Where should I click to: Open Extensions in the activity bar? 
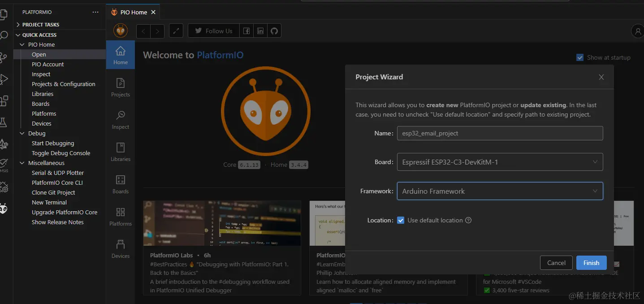coord(3,100)
